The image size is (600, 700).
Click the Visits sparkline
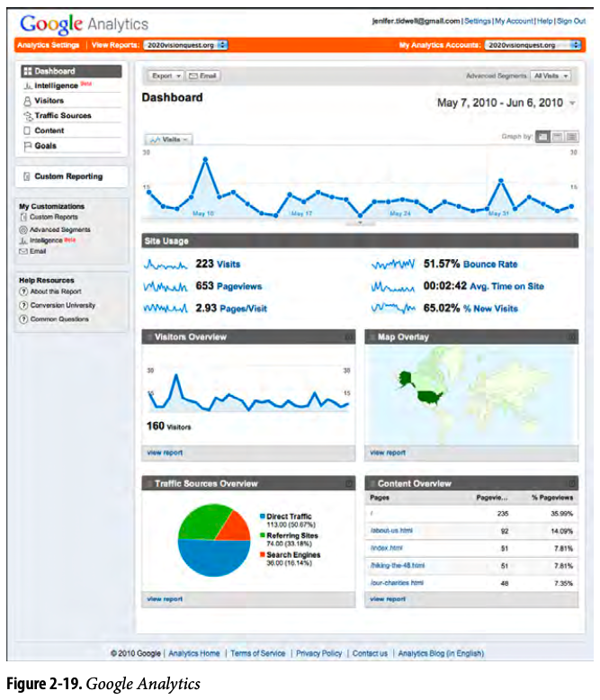166,265
